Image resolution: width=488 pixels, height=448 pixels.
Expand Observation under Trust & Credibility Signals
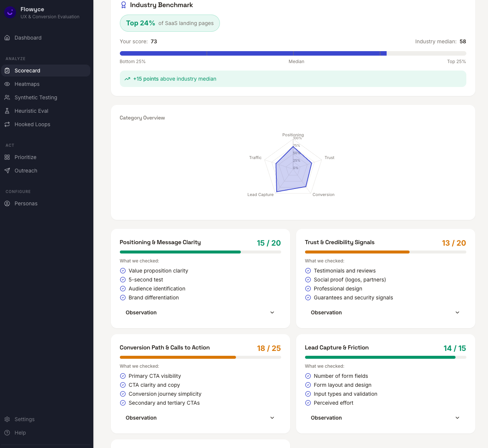pyautogui.click(x=386, y=312)
